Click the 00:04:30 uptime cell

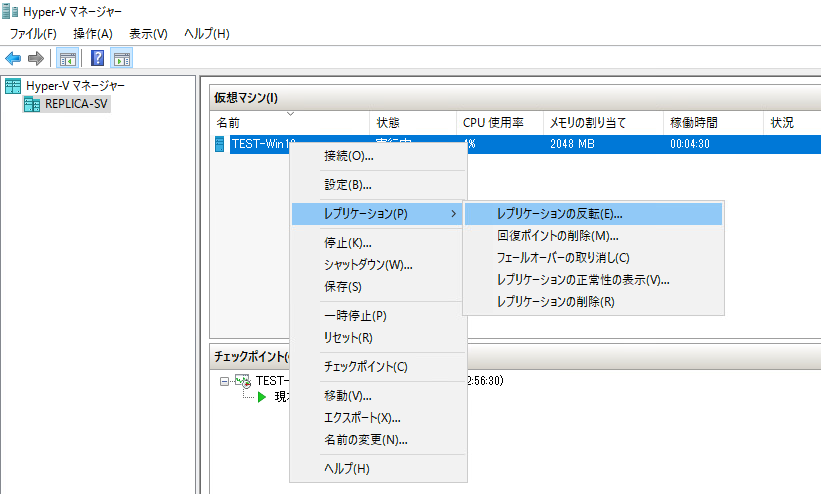[x=690, y=144]
